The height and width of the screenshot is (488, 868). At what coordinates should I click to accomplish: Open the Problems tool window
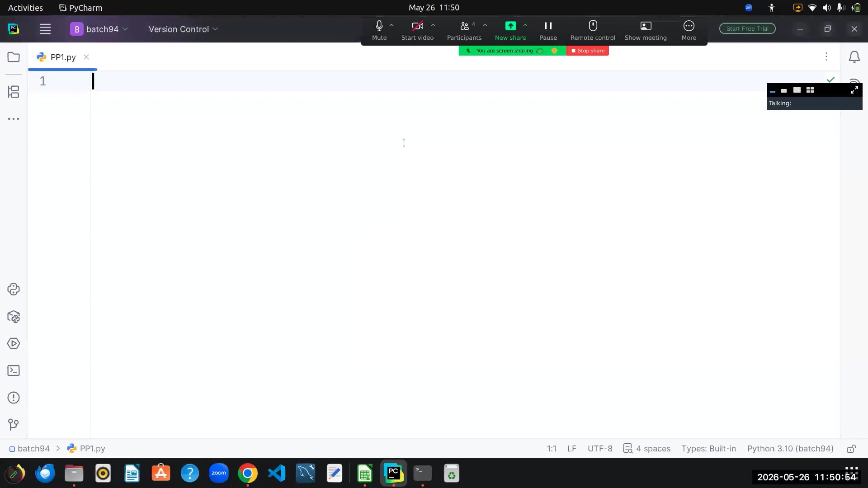point(14,398)
